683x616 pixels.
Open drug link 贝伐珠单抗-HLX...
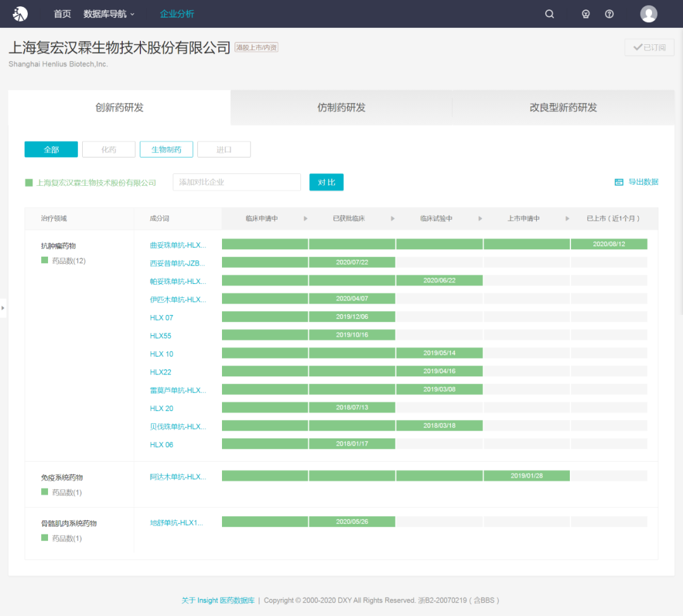pyautogui.click(x=178, y=426)
